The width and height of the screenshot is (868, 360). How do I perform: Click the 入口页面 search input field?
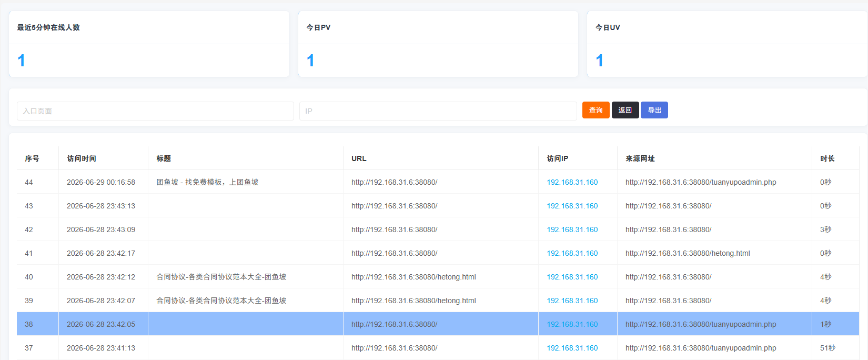(x=155, y=111)
